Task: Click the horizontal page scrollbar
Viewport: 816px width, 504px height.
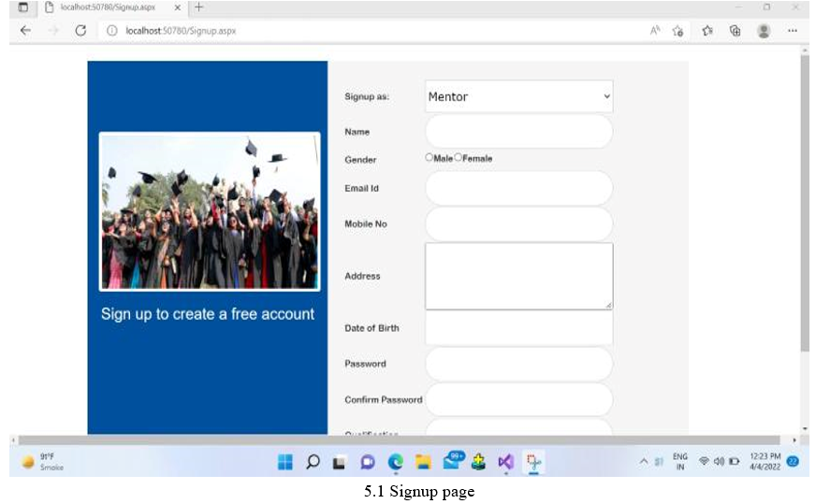Action: [x=399, y=440]
